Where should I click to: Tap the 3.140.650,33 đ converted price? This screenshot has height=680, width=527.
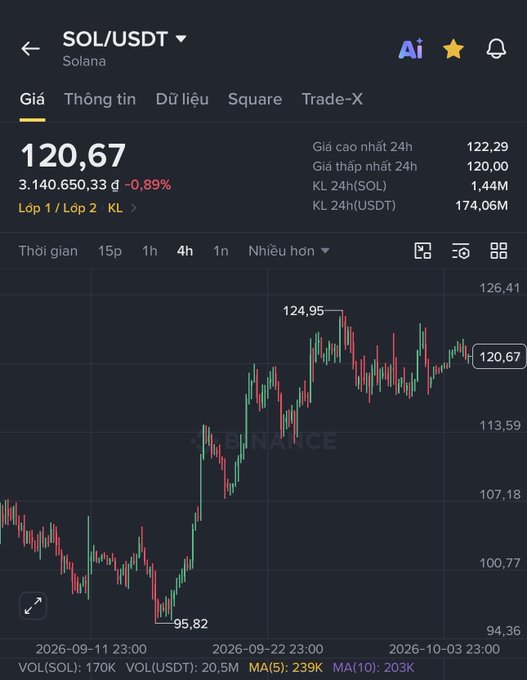(69, 185)
